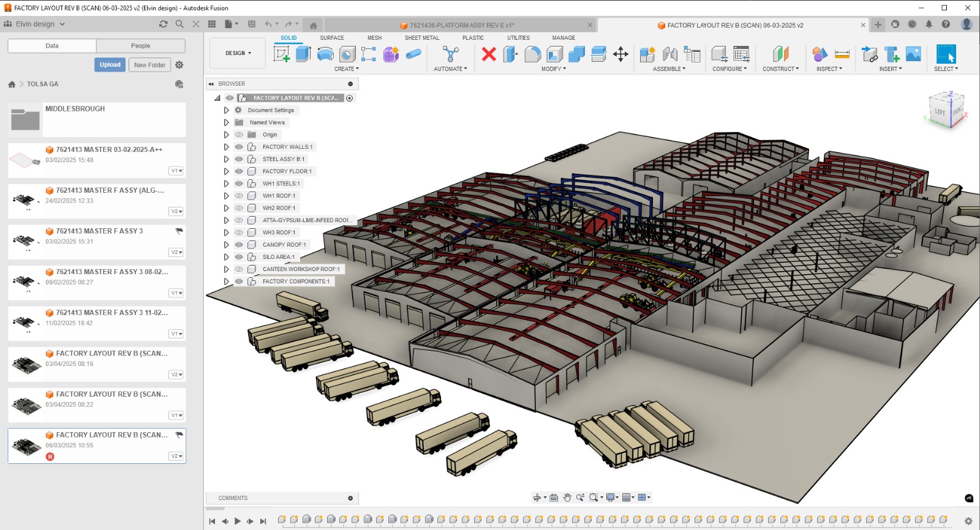Image resolution: width=980 pixels, height=530 pixels.
Task: Click the TOLSA GA breadcrumb
Action: tap(42, 84)
